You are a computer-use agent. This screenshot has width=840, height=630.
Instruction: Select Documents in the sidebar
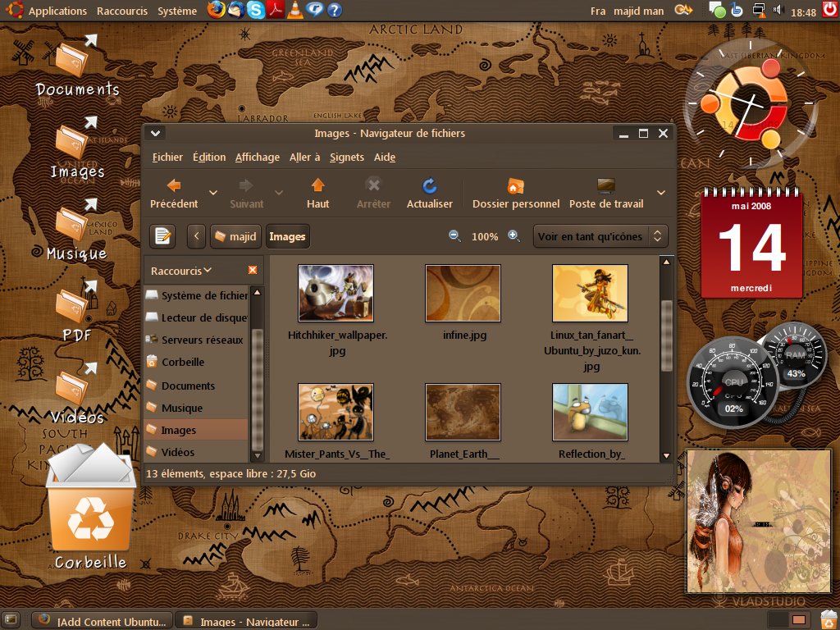click(x=197, y=386)
